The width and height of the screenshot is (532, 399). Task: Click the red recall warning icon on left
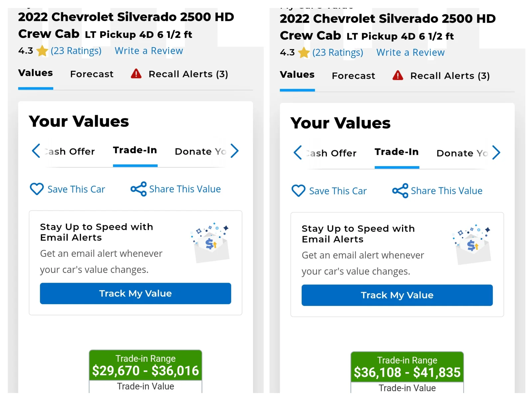tap(136, 74)
